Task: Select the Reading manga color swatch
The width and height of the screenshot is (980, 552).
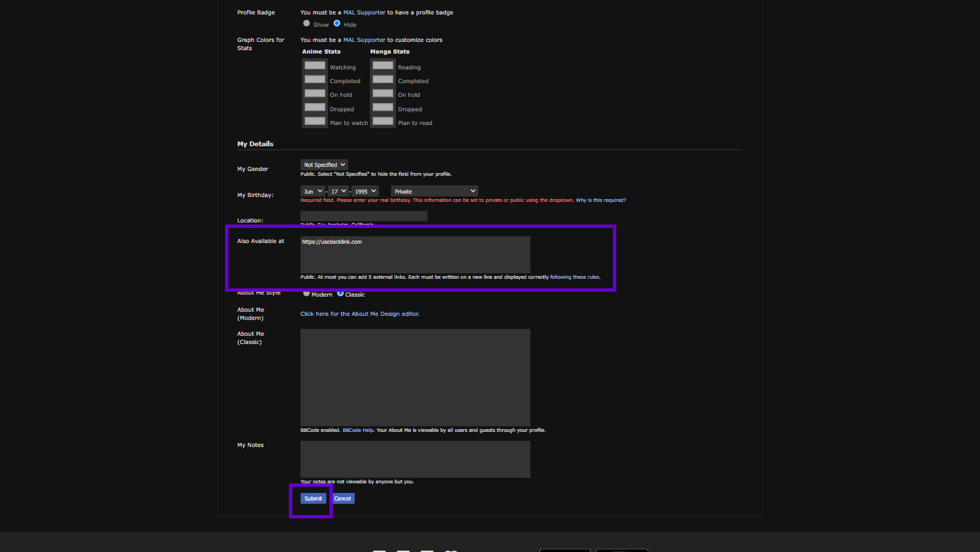Action: pos(382,65)
